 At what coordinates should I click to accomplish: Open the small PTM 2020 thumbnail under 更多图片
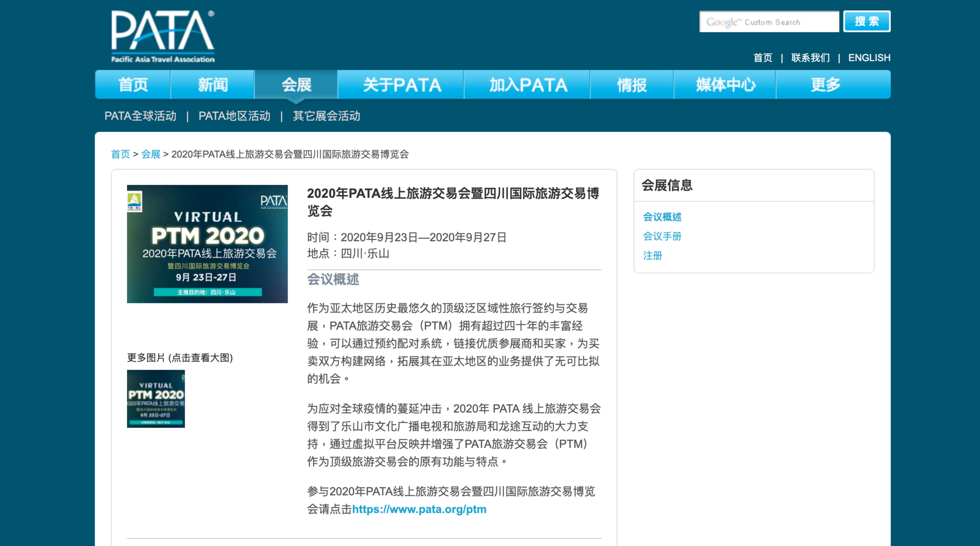[x=156, y=398]
